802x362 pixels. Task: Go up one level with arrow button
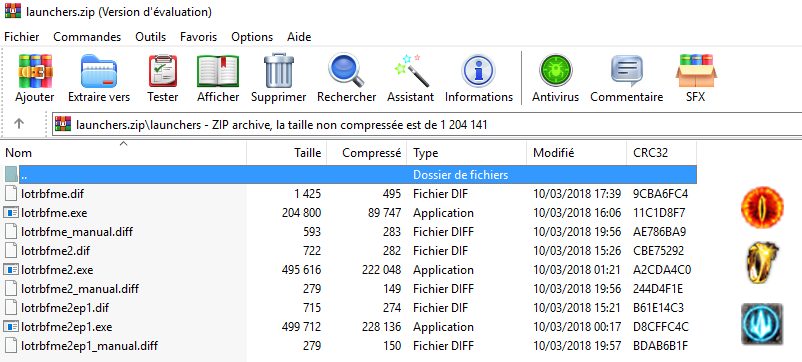(19, 124)
